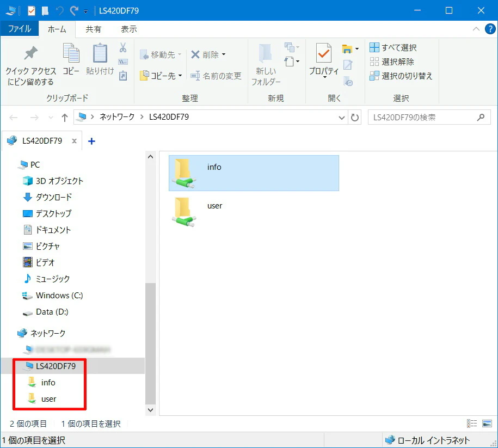The width and height of the screenshot is (498, 448).
Task: Select PC in navigation tree
Action: click(29, 164)
